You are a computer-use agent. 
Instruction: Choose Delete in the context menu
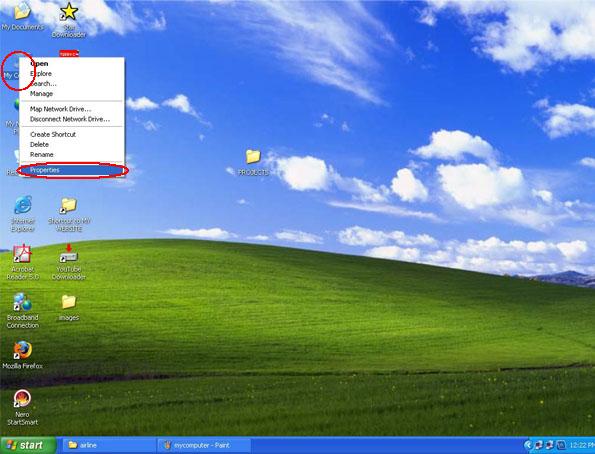coord(72,145)
